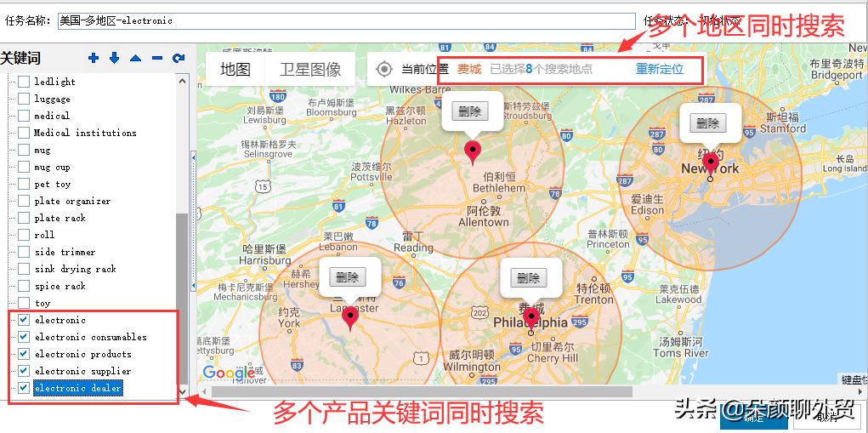Refresh the keyword list

(x=179, y=58)
